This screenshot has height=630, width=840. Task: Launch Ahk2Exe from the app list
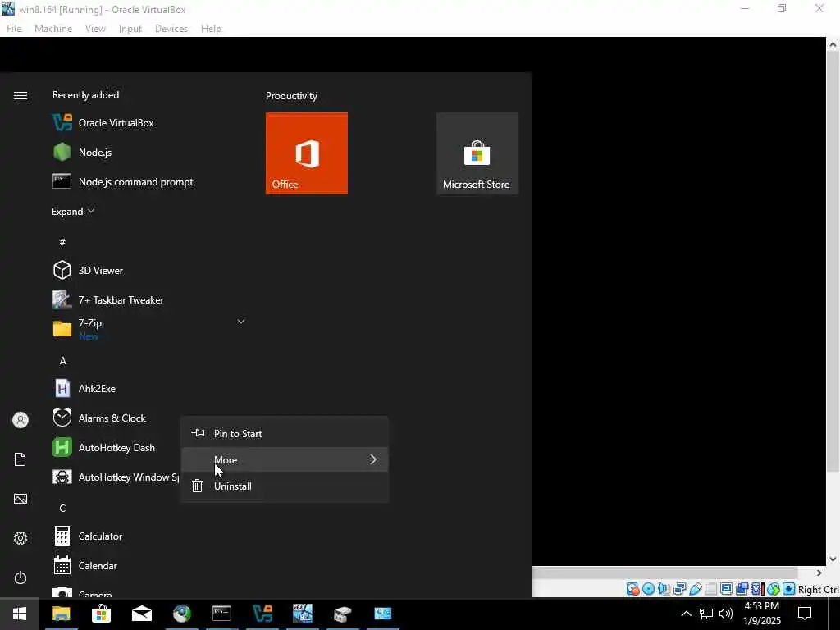click(x=84, y=388)
